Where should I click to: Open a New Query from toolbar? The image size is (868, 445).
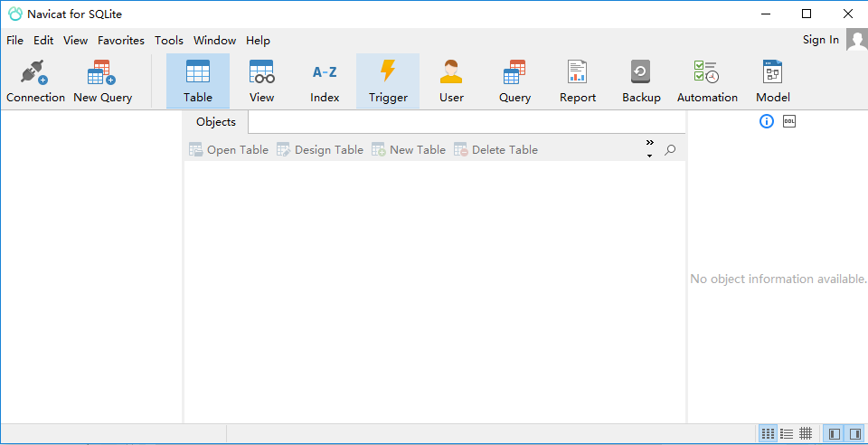click(102, 82)
